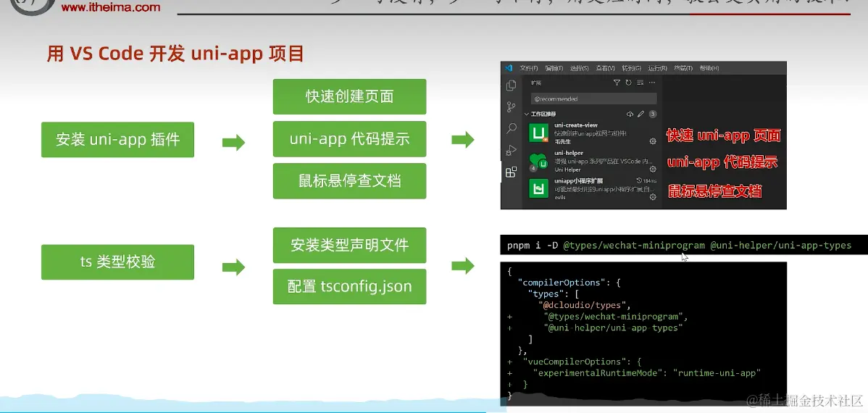Click the 安装 uni-app 插件 green box
The image size is (868, 413).
tap(117, 140)
